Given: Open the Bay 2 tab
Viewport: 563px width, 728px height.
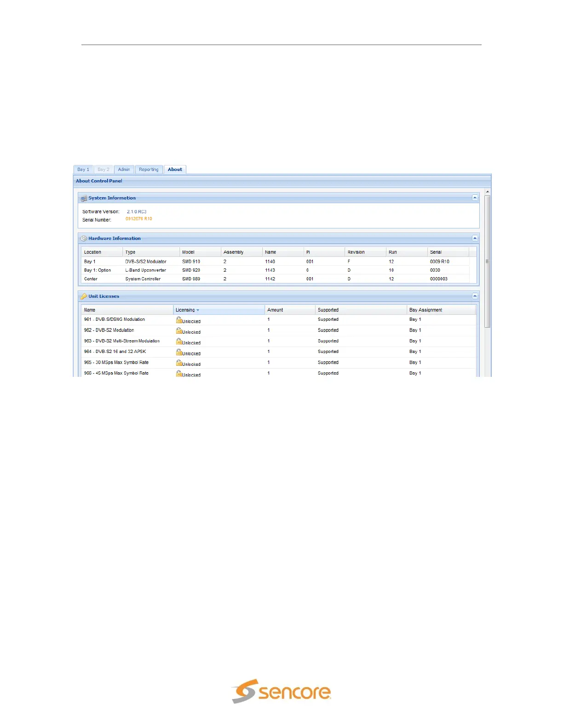Looking at the screenshot, I should pyautogui.click(x=103, y=170).
